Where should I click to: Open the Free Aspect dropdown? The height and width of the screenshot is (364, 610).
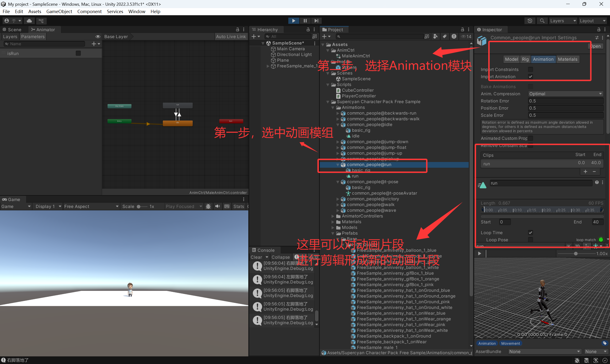[91, 207]
